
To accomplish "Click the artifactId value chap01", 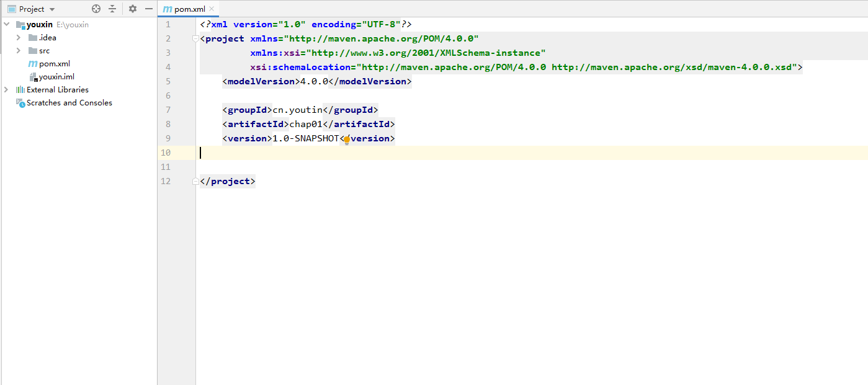I will point(306,124).
